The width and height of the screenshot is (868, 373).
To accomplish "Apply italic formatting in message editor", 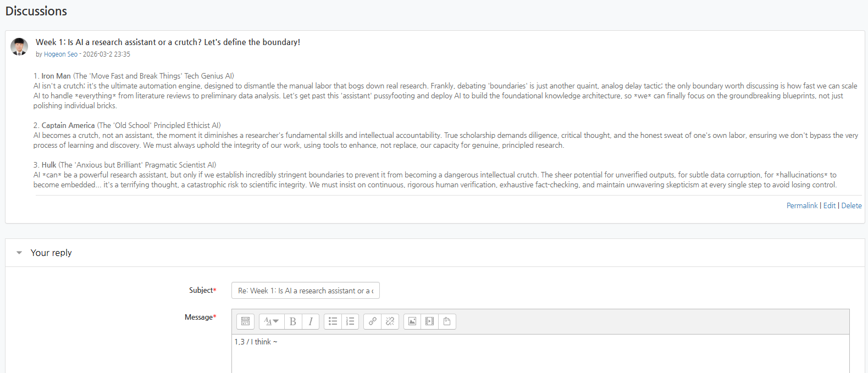I will click(311, 321).
